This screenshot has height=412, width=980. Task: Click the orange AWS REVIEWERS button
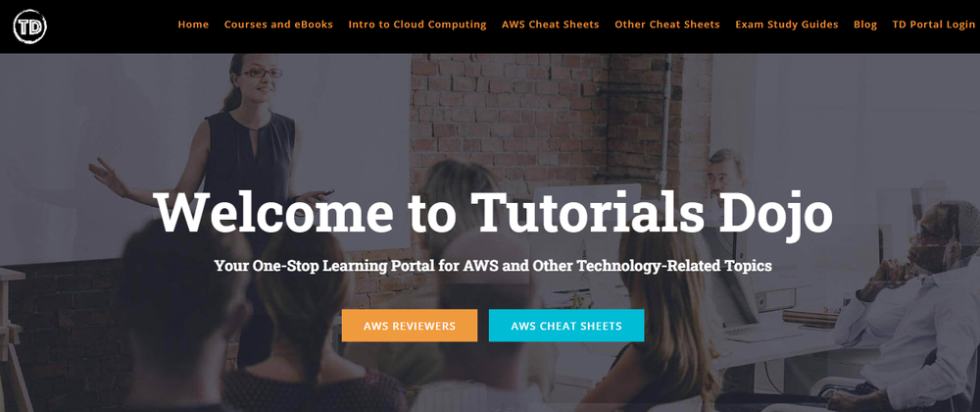410,326
